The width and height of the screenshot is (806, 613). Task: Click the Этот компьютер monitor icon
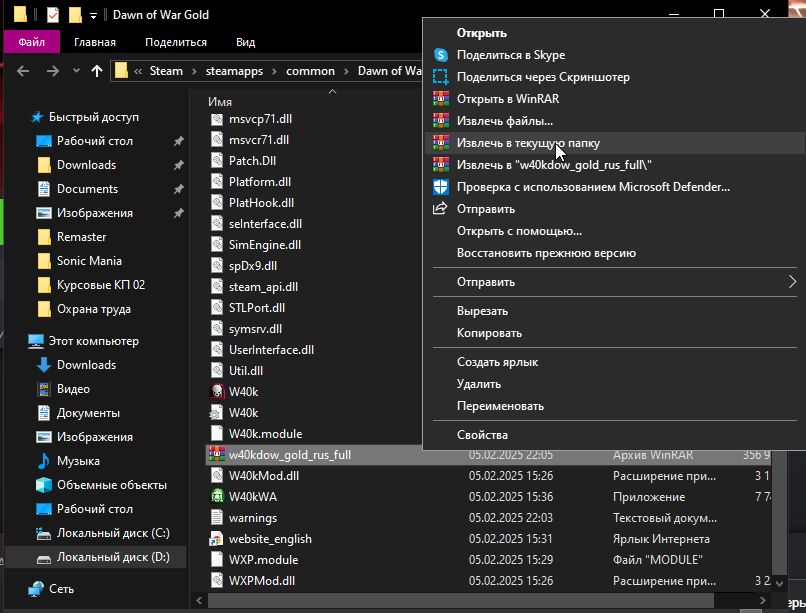pyautogui.click(x=35, y=341)
